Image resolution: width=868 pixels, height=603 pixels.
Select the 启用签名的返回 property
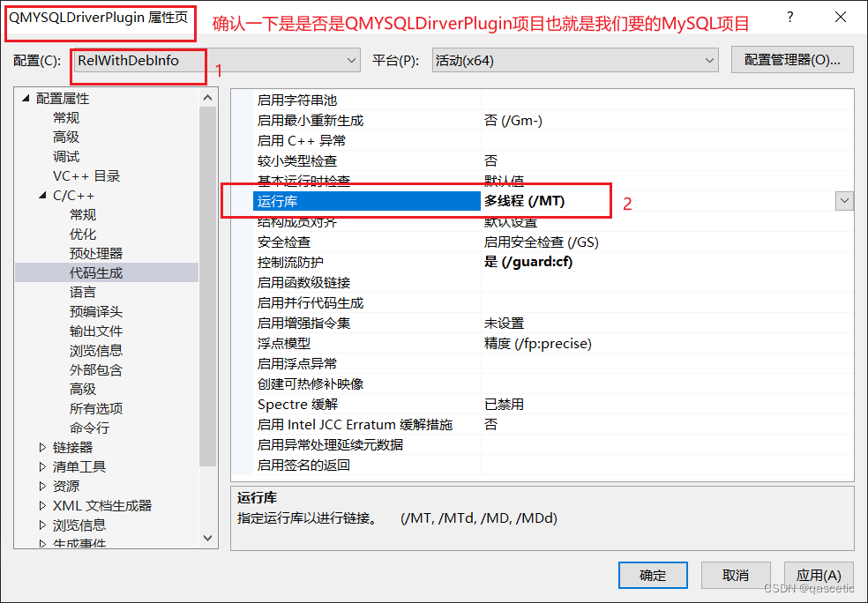[x=303, y=465]
